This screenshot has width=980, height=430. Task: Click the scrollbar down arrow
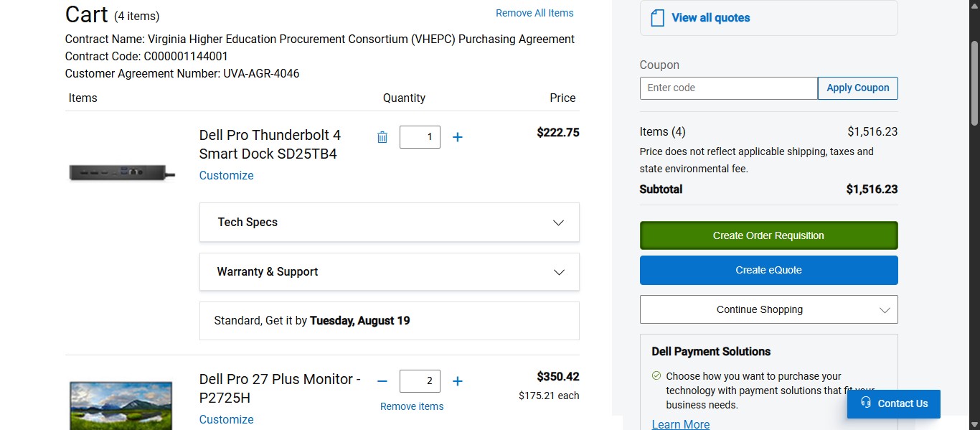point(974,424)
